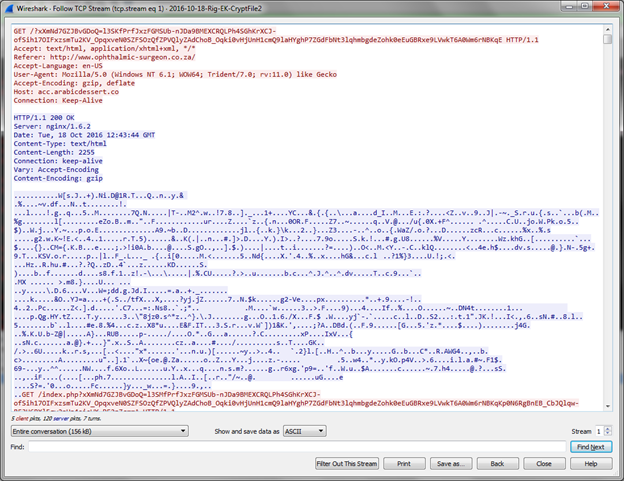624x481 pixels.
Task: Click the GET /index.php? request line
Action: pyautogui.click(x=296, y=399)
